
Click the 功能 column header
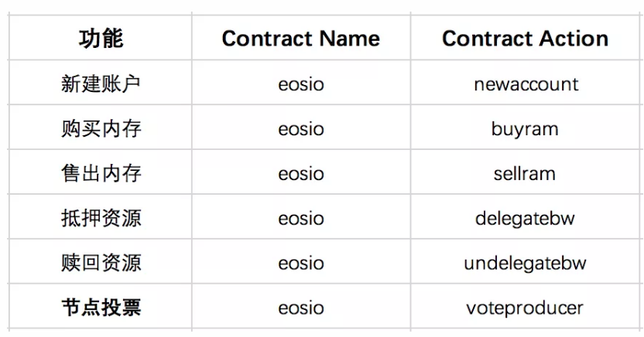[101, 39]
